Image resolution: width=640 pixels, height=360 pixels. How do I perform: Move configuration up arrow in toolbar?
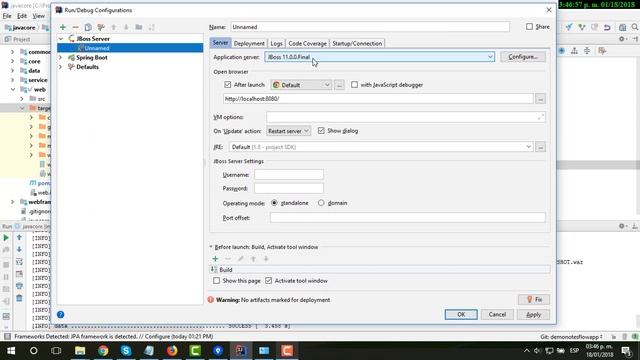113,27
